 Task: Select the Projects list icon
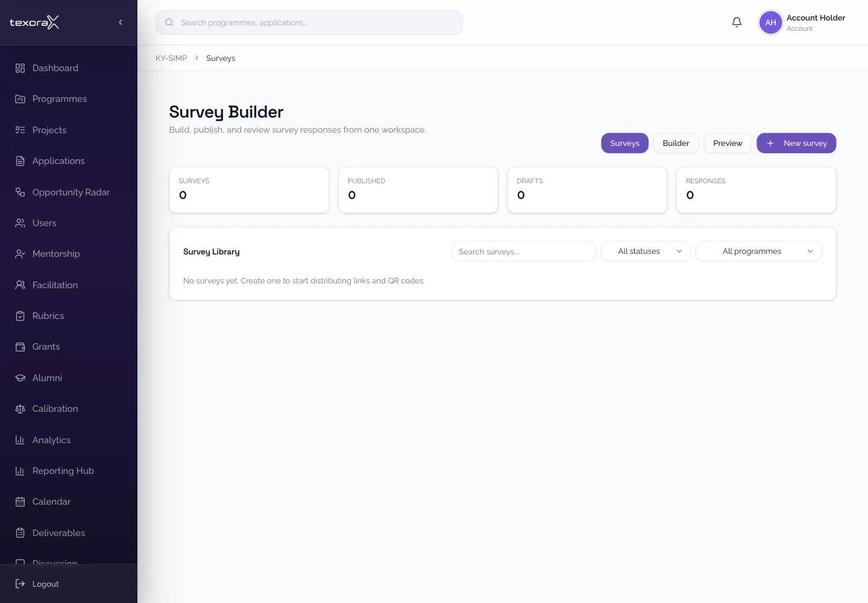[x=20, y=130]
